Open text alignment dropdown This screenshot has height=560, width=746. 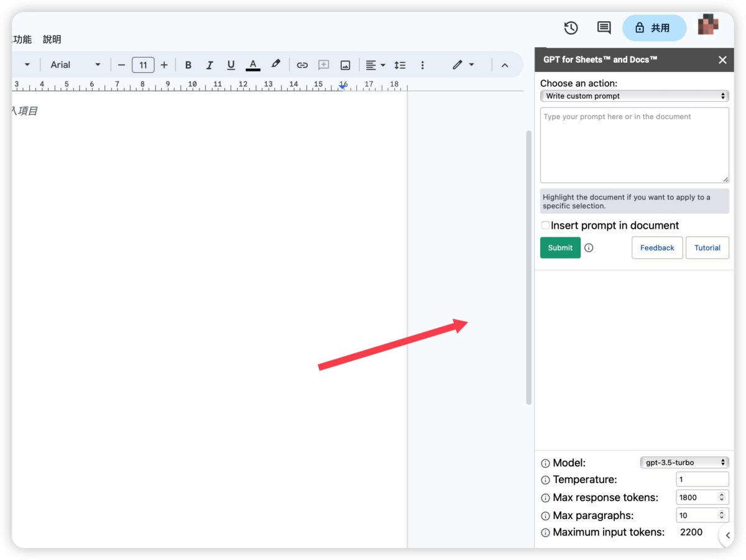pos(375,65)
